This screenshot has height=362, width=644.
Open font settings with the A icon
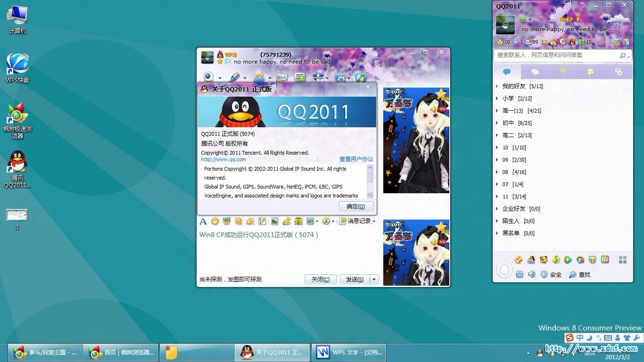203,221
